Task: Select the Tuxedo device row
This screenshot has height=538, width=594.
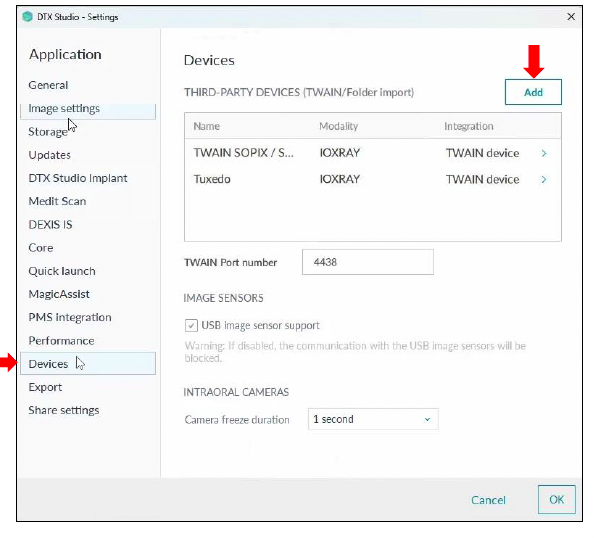Action: 373,179
